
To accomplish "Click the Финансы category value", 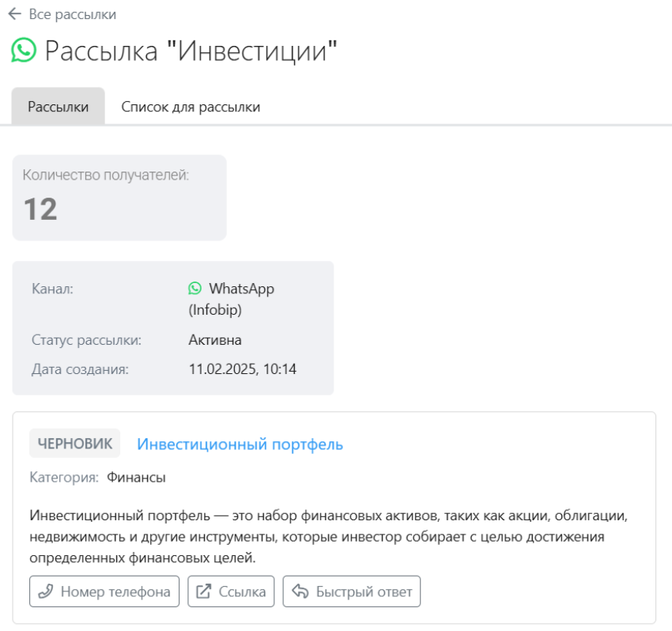I will point(136,477).
